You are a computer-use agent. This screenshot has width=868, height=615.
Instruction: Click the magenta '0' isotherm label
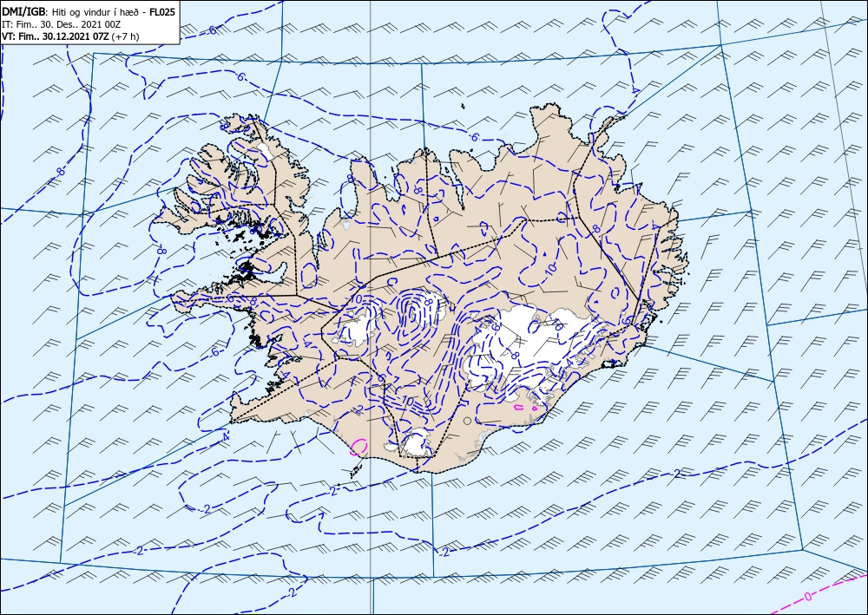tap(807, 597)
